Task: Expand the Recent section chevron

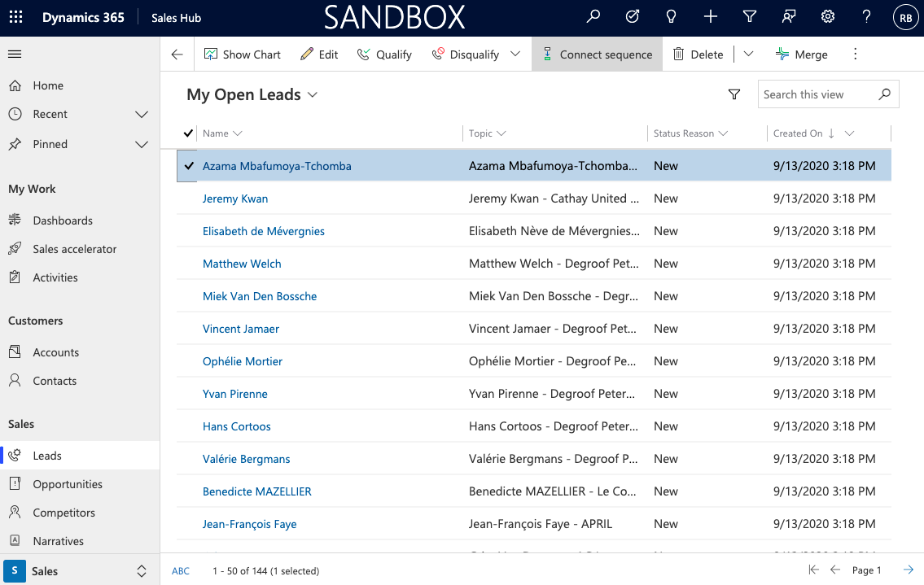Action: click(142, 114)
